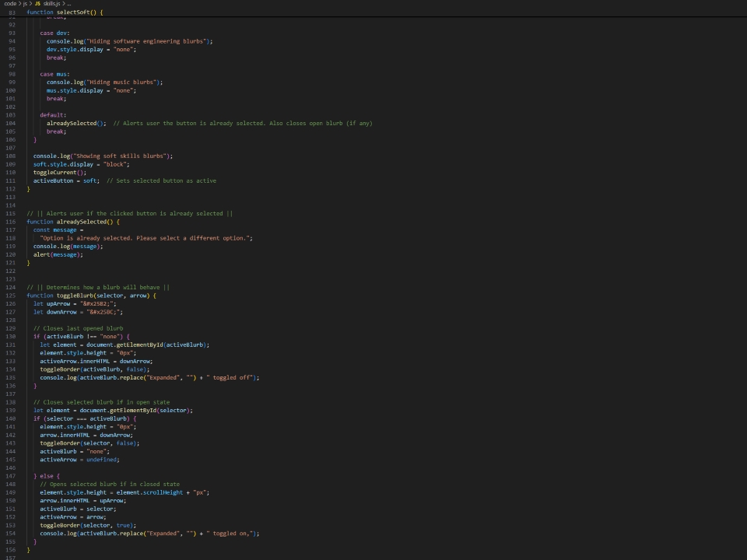Image resolution: width=747 pixels, height=560 pixels.
Task: Open the 'skills.js' breadcrumb dropdown
Action: [x=50, y=2]
